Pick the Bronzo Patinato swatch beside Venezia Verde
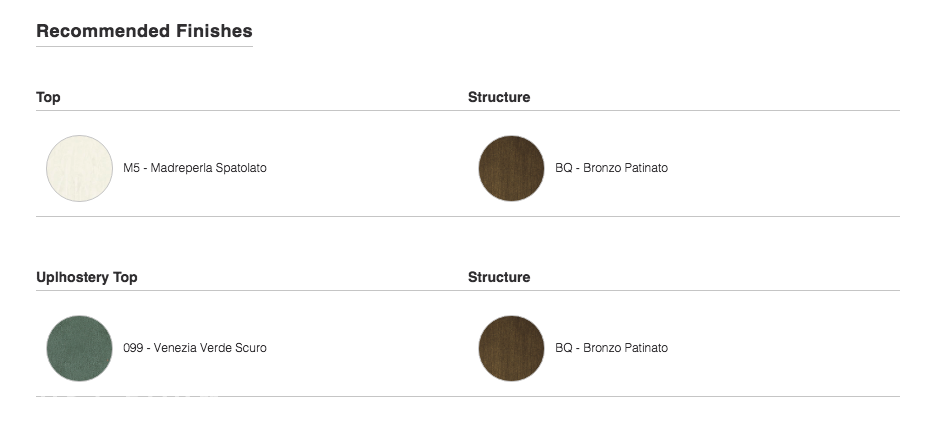 click(511, 348)
